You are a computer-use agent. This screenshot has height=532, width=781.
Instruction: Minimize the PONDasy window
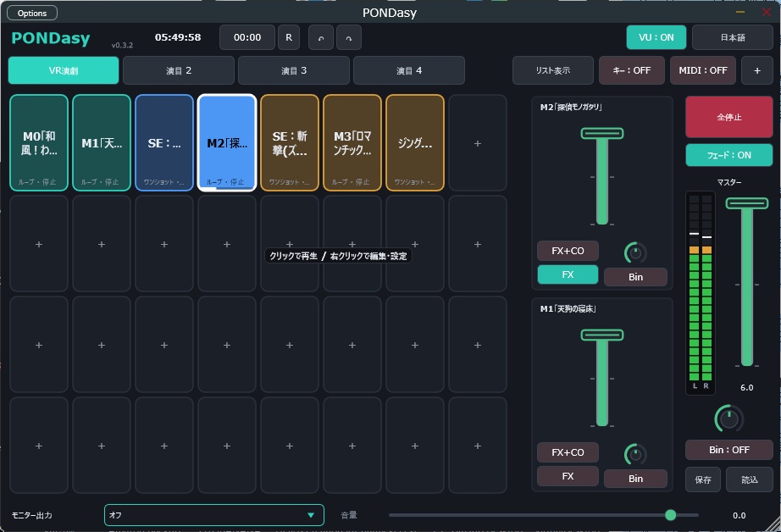[740, 12]
